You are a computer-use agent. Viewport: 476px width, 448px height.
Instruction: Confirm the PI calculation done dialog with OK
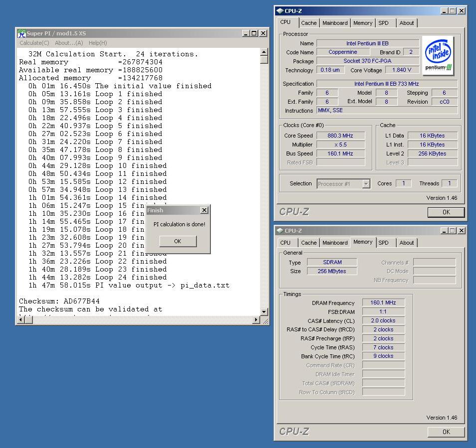pos(178,241)
